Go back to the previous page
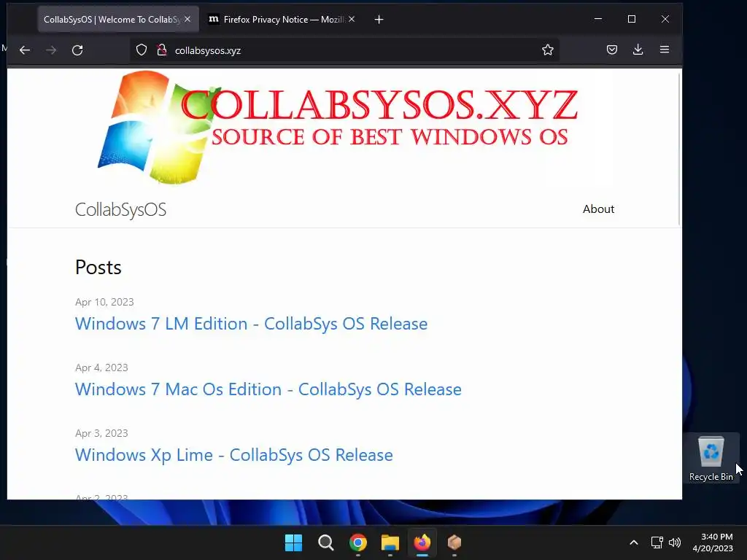This screenshot has width=747, height=560. click(x=25, y=50)
